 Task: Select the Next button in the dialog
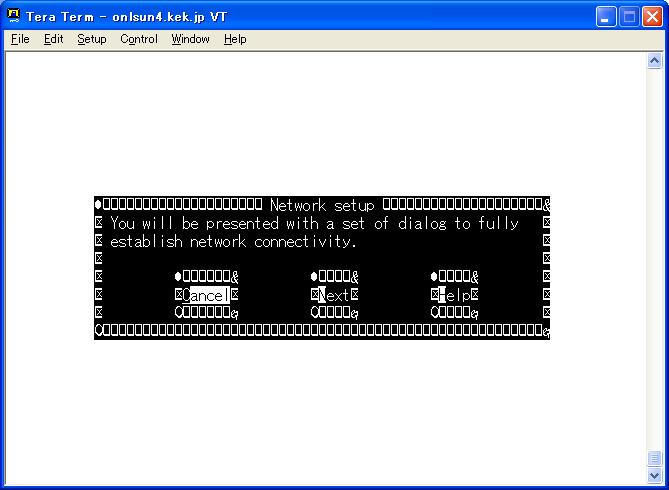point(334,295)
